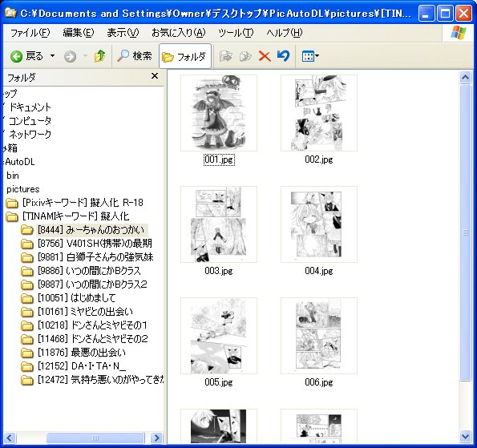Click folder icon of [Pixivキーワード] row

(12, 203)
